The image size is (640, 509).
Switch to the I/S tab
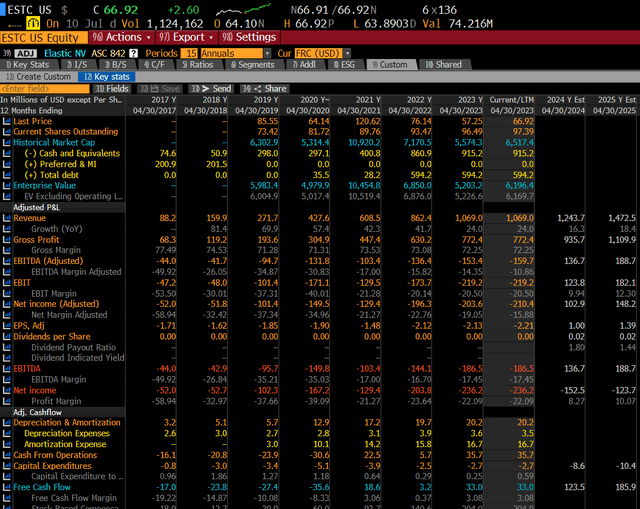tap(78, 65)
